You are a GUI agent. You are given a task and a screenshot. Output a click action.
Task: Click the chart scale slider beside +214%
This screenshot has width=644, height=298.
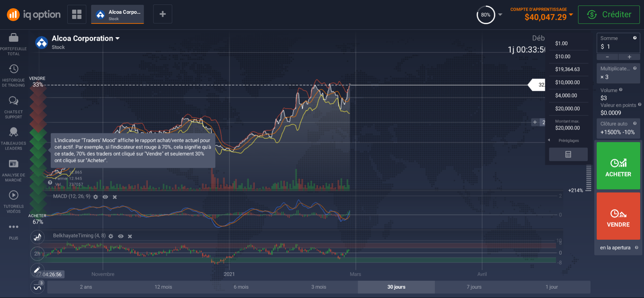tap(589, 178)
